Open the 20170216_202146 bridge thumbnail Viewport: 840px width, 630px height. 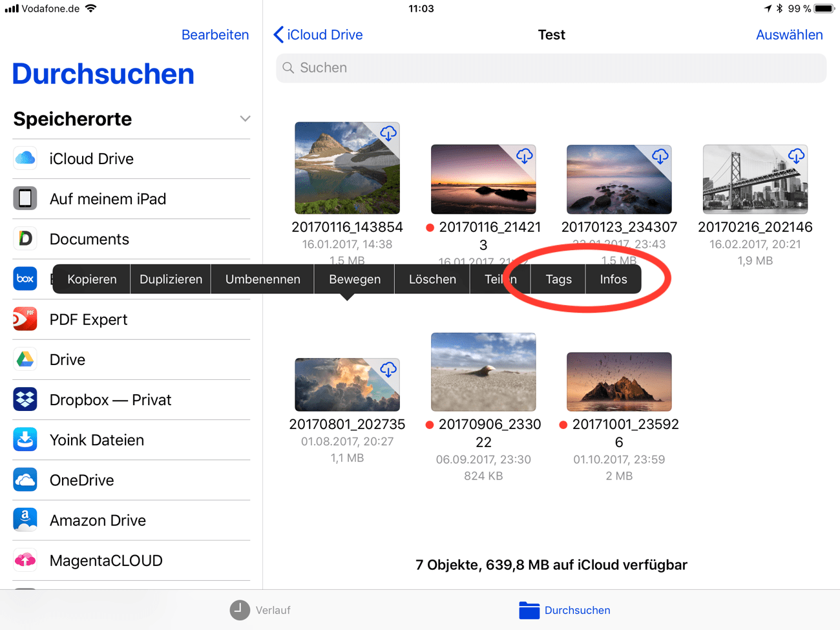(x=755, y=179)
